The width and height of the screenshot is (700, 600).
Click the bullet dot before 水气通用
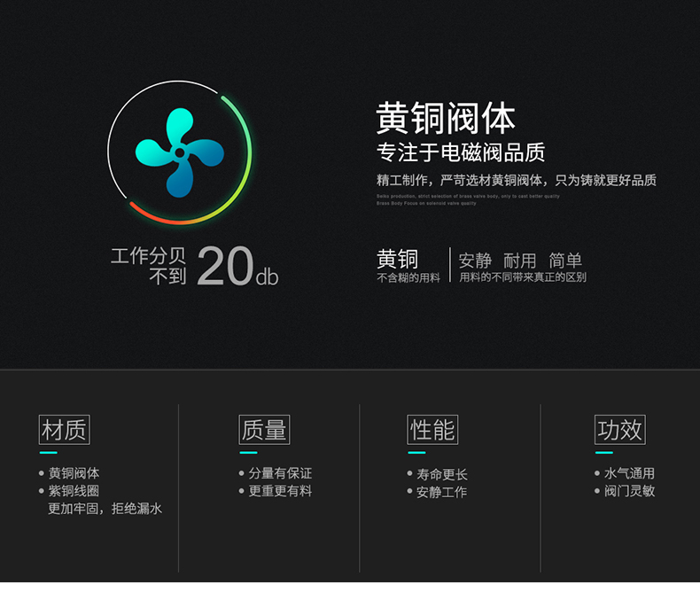(x=597, y=473)
